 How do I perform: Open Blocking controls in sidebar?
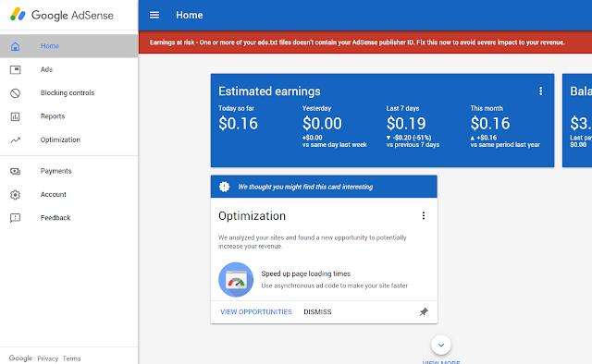tap(69, 92)
